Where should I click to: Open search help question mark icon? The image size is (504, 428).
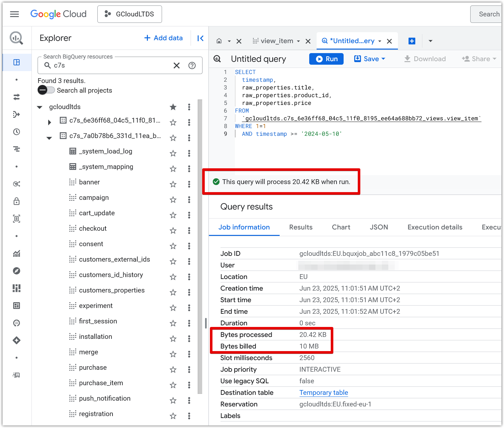pos(192,66)
